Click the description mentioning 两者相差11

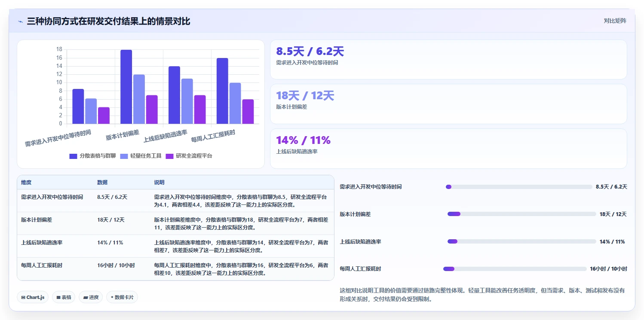tap(241, 223)
